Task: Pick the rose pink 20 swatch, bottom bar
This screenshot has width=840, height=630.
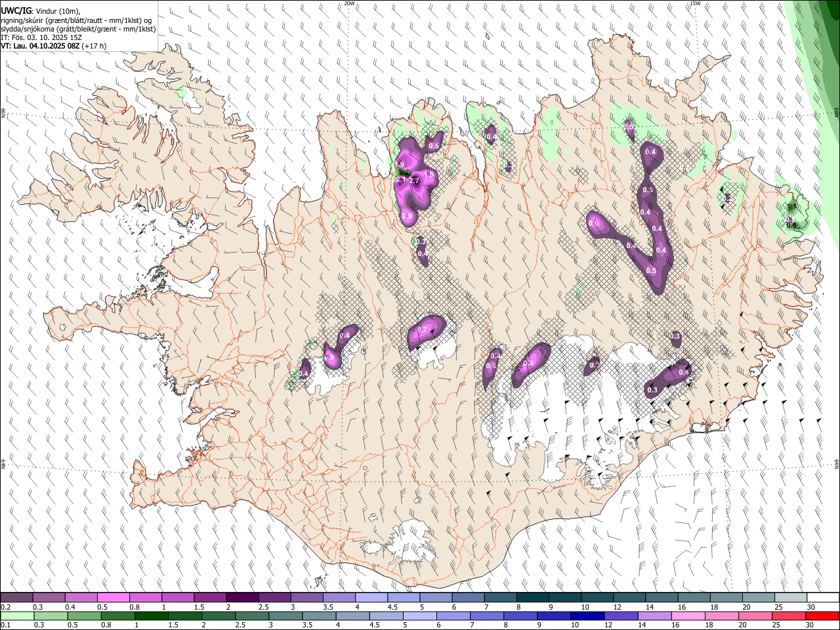Action: pos(754,616)
